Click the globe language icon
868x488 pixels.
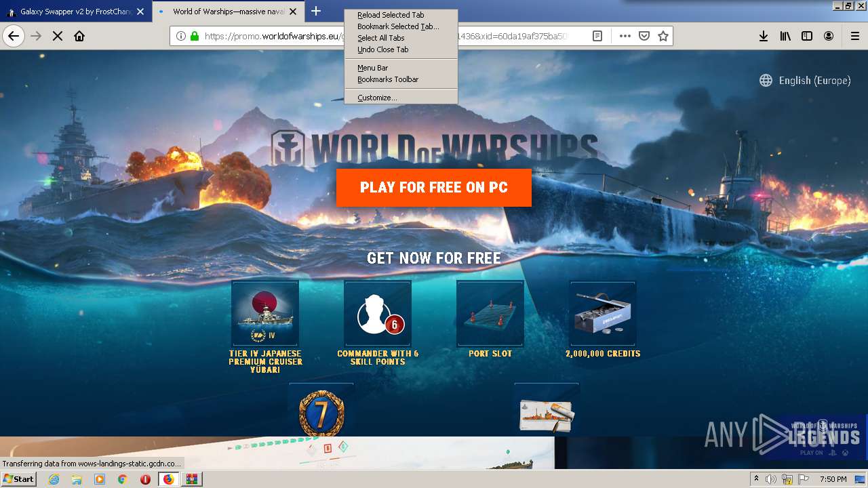tap(766, 80)
